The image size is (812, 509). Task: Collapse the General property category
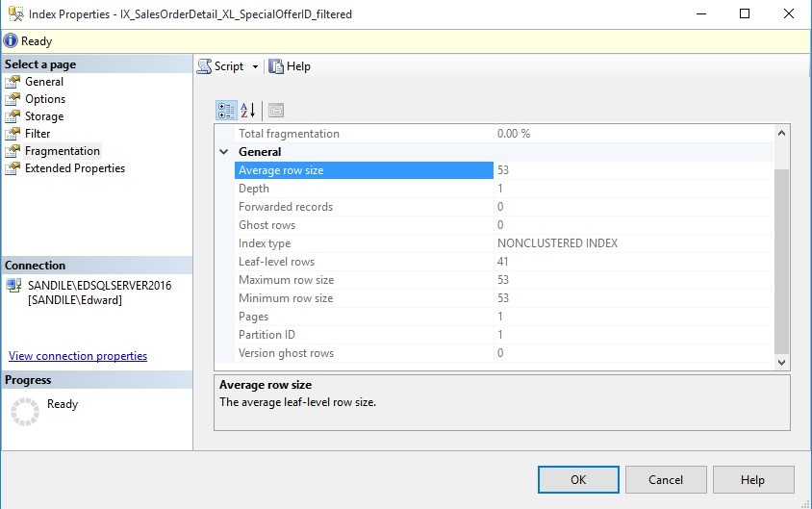(x=224, y=152)
